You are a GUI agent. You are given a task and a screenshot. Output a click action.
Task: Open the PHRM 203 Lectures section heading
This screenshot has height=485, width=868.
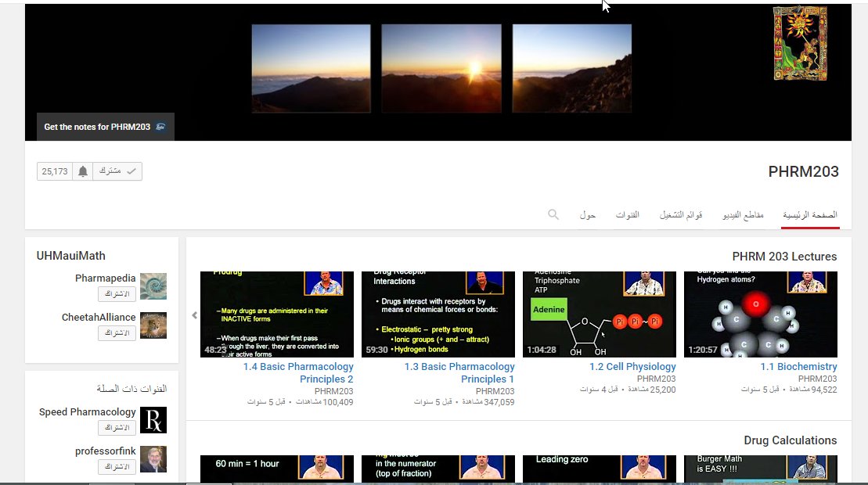tap(784, 257)
